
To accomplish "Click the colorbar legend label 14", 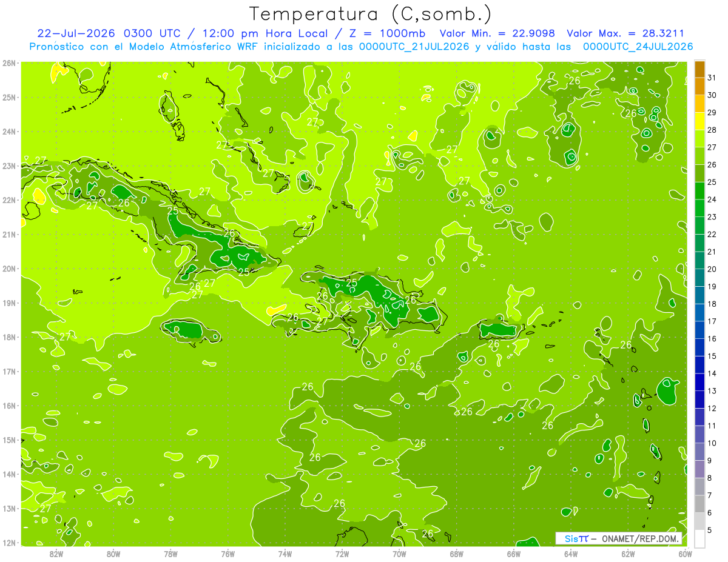I will (x=712, y=373).
